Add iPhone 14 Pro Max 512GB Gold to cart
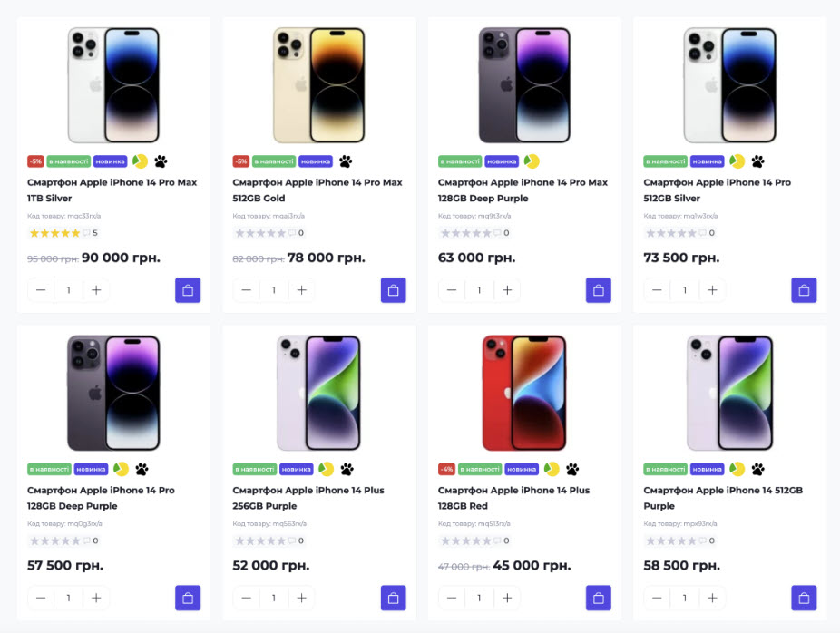Screen dimensions: 840x633 click(393, 290)
